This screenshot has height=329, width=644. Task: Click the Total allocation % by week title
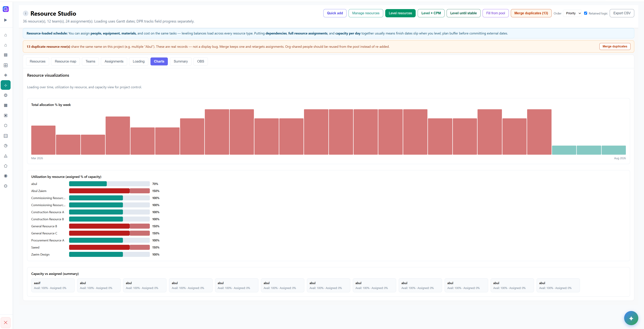(x=51, y=105)
